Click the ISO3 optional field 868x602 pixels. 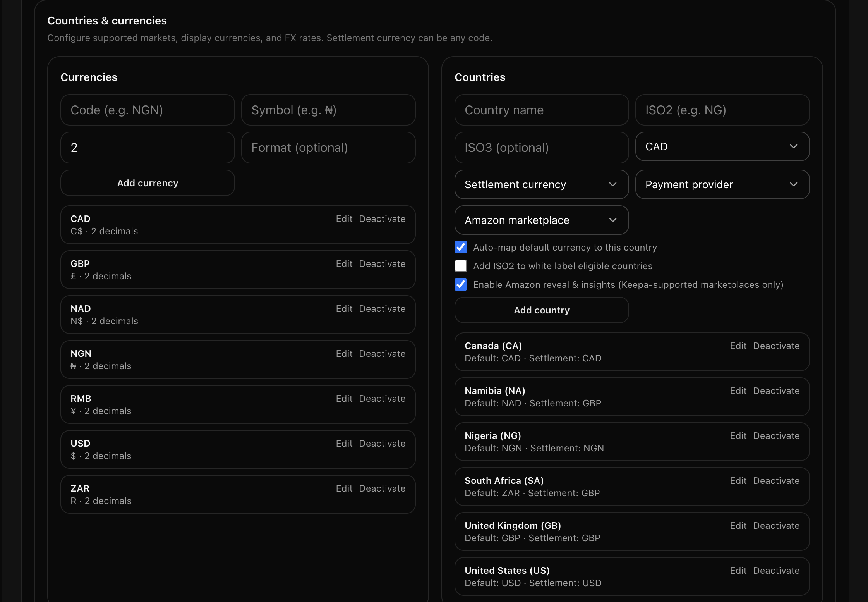[541, 148]
